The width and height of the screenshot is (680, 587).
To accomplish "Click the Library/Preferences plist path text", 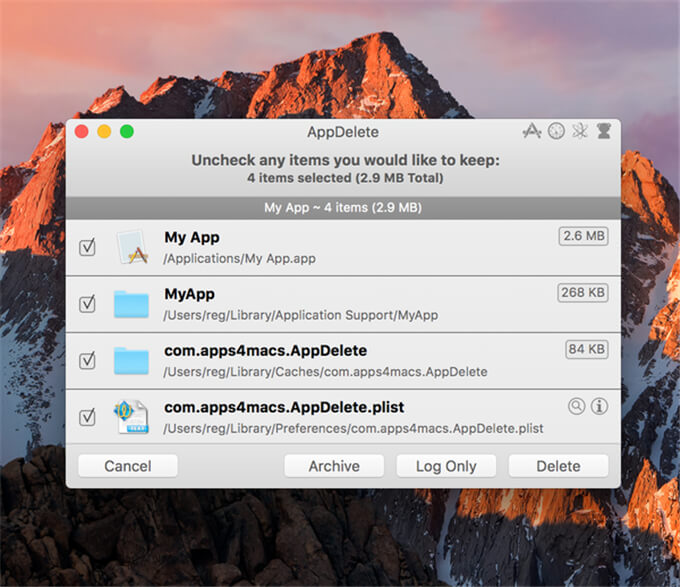I will [353, 429].
